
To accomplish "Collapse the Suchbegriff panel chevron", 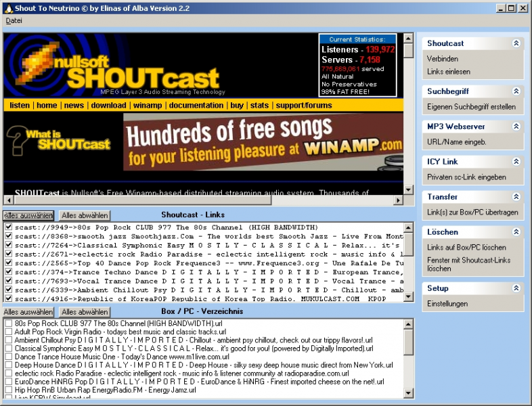I will click(x=516, y=91).
